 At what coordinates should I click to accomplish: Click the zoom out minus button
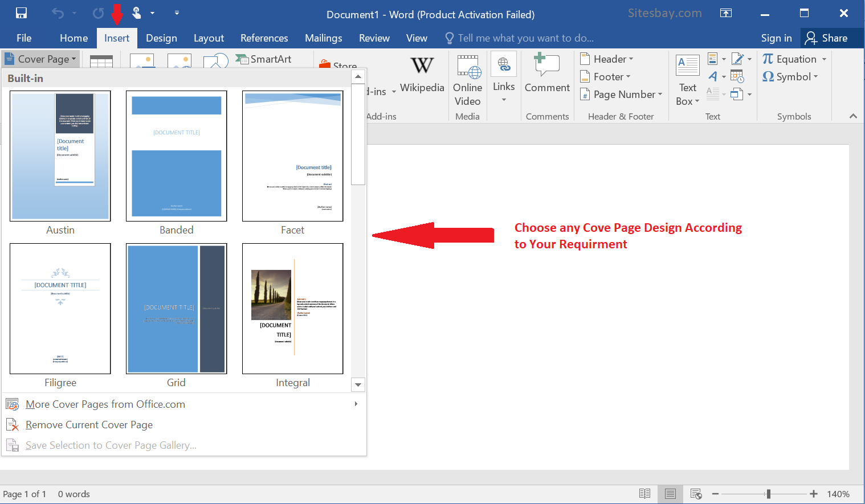[715, 494]
